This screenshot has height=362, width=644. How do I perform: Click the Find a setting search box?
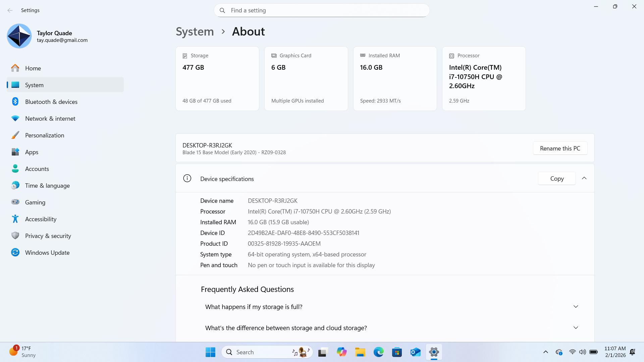click(321, 10)
